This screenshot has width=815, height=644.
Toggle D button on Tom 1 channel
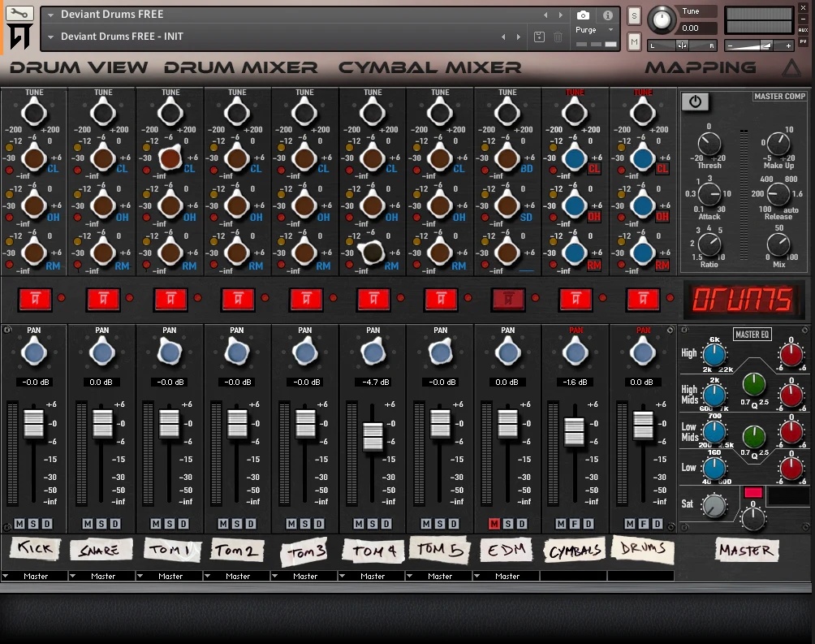(183, 524)
